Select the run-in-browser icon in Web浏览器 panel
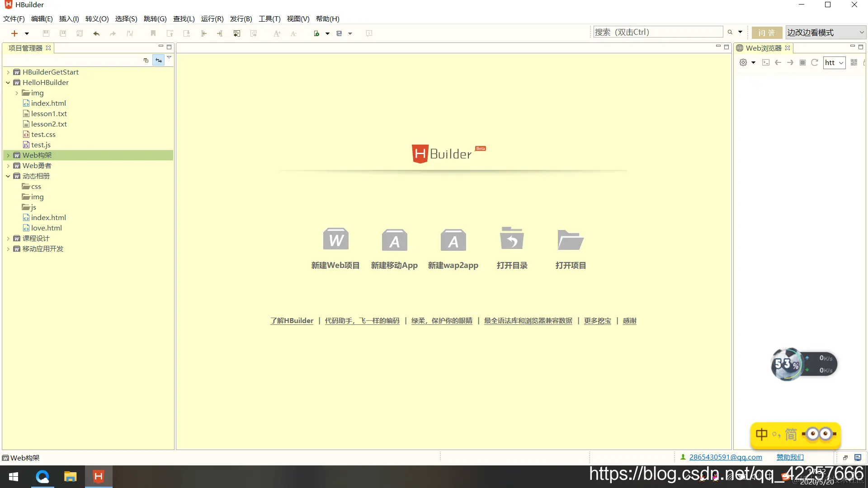Image resolution: width=868 pixels, height=488 pixels. [766, 62]
